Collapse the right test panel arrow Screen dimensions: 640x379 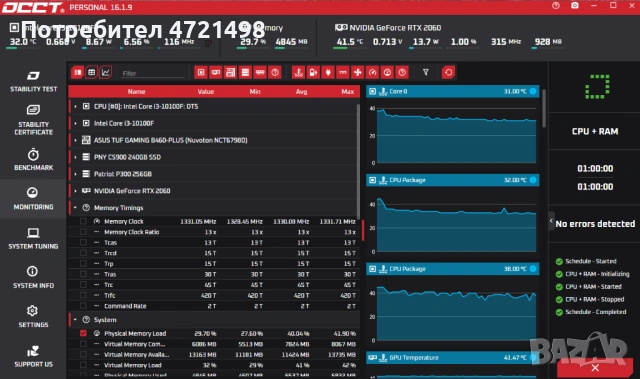click(551, 221)
